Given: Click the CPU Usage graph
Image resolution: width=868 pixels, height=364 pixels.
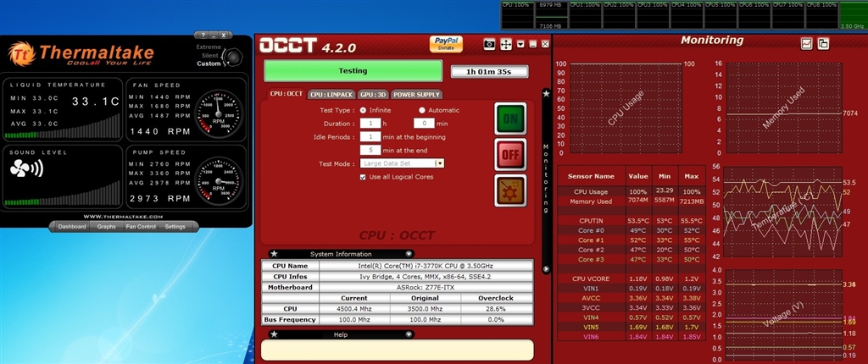Looking at the screenshot, I should (626, 108).
